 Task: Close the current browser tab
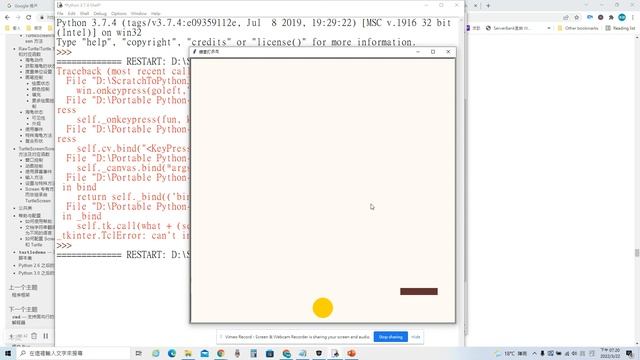476,6
